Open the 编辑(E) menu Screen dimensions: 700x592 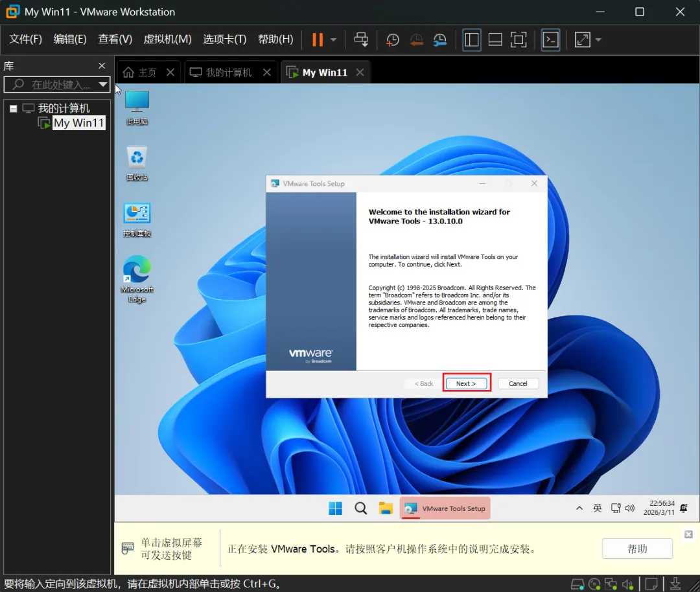pos(69,40)
